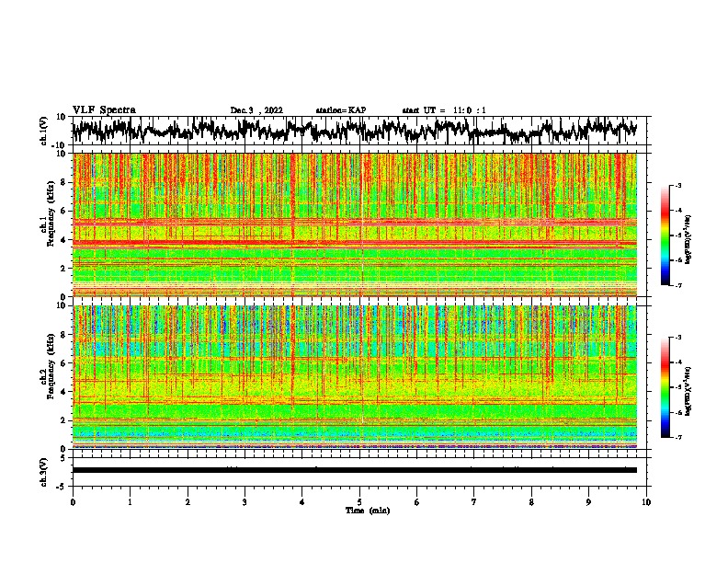Click time axis tick label "9"
The width and height of the screenshot is (728, 563).
[588, 502]
